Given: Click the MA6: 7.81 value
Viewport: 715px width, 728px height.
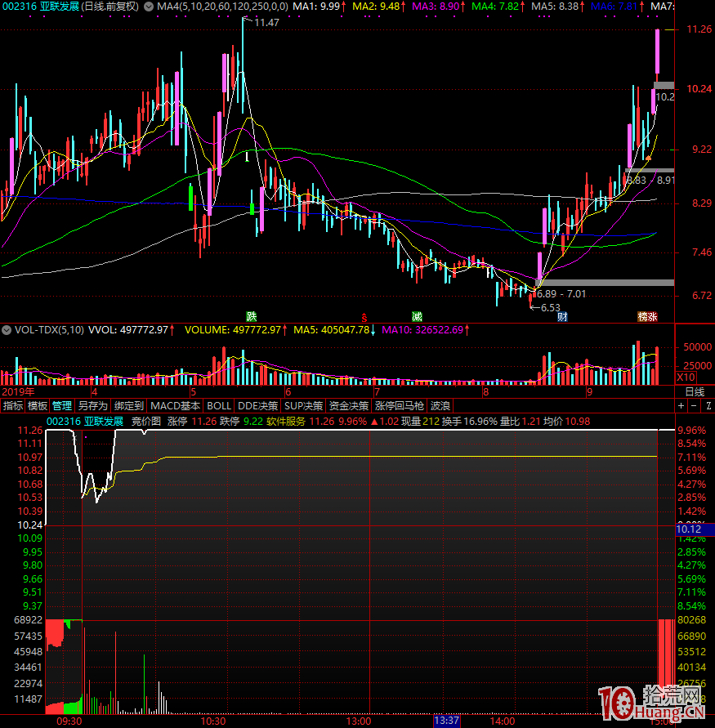Looking at the screenshot, I should coord(618,7).
